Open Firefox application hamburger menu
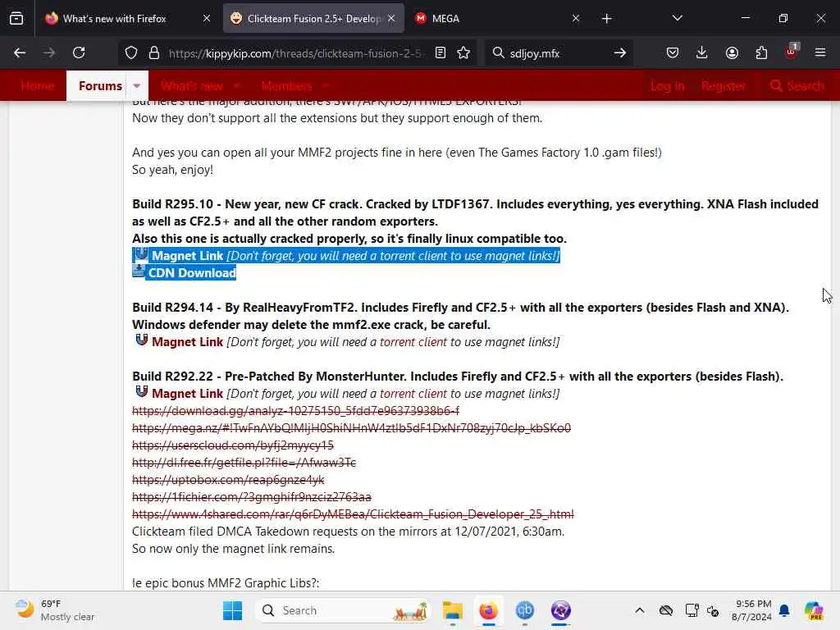 click(820, 52)
